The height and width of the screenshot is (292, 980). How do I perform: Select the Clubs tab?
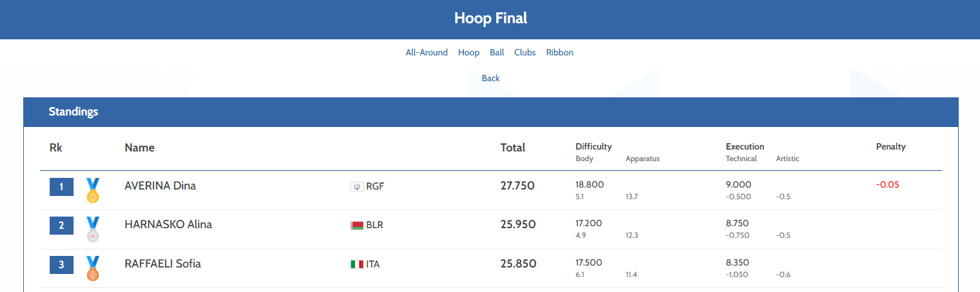point(525,53)
